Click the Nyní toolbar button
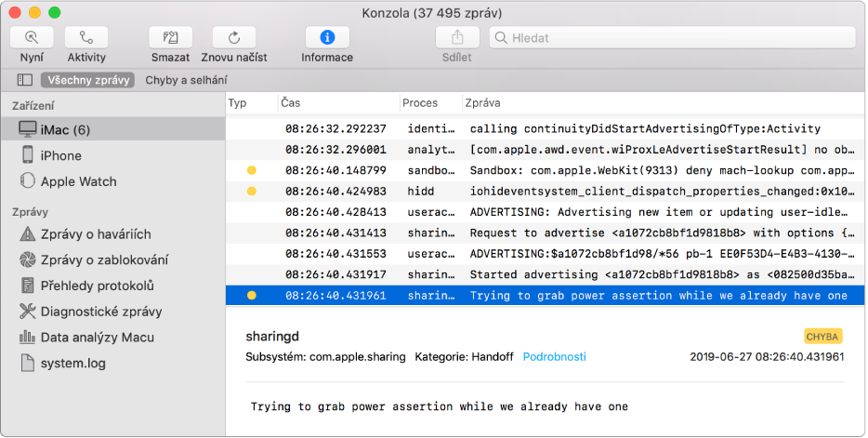The image size is (868, 438). pos(33,37)
